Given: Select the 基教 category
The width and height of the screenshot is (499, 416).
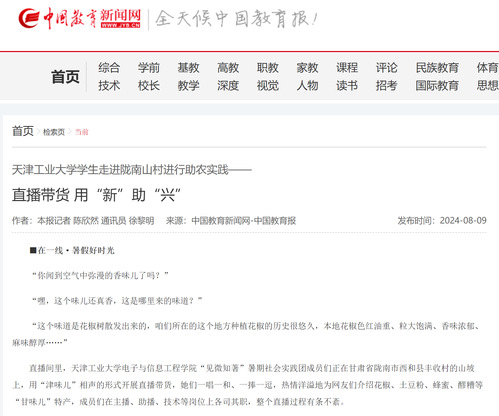Looking at the screenshot, I should (188, 68).
